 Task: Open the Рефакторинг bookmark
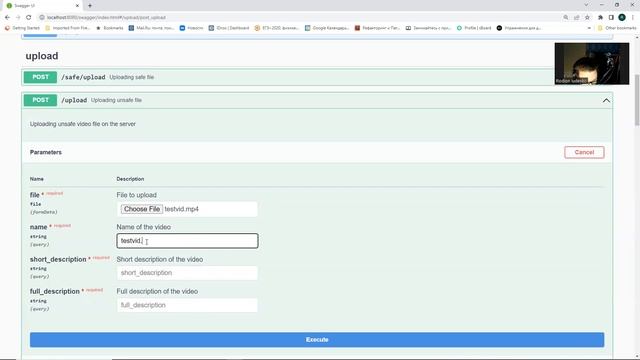(x=377, y=28)
